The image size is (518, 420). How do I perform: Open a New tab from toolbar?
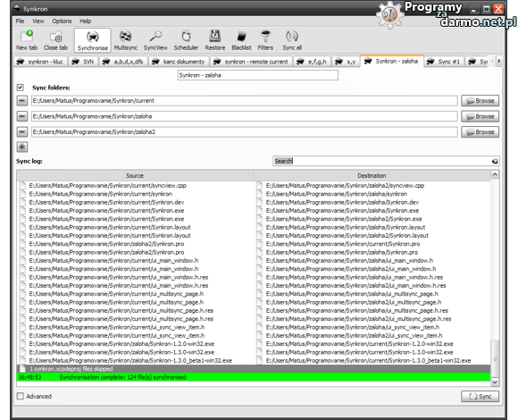pos(27,40)
